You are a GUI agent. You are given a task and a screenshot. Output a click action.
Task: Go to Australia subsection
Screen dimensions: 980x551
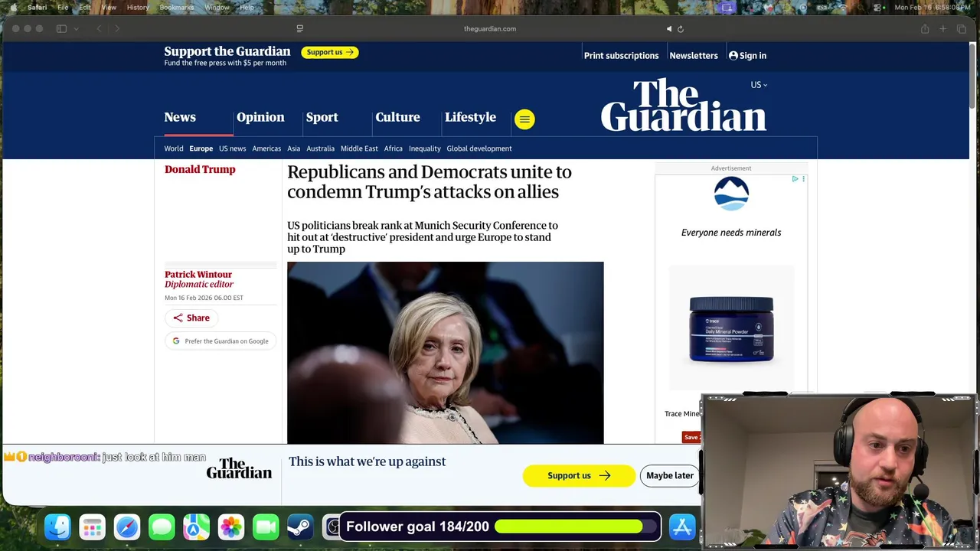click(321, 148)
